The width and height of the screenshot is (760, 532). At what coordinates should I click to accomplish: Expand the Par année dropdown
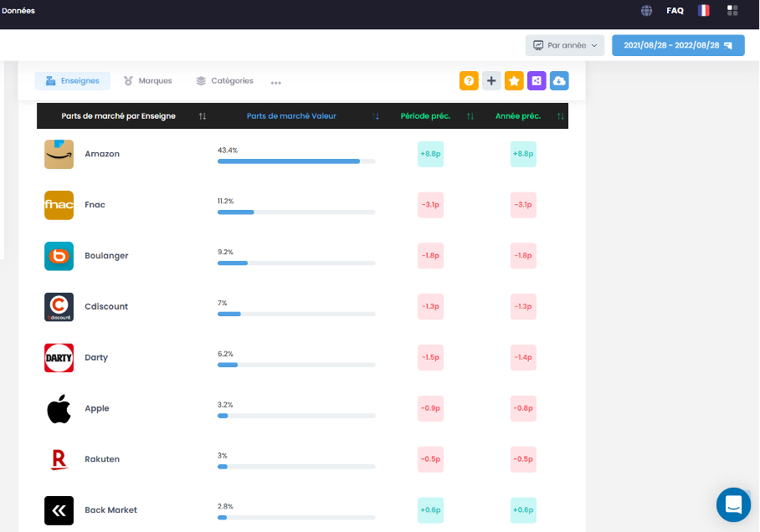click(565, 45)
